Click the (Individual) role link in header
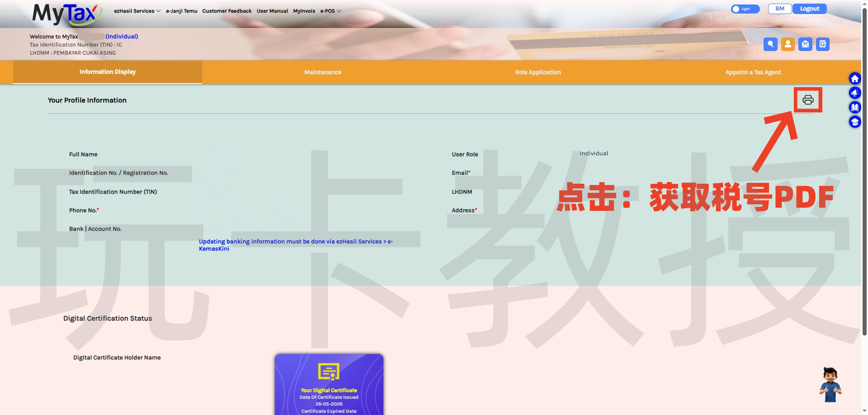The image size is (868, 415). [122, 37]
